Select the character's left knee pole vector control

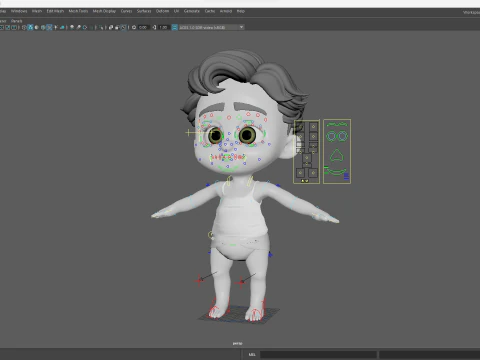tap(241, 283)
